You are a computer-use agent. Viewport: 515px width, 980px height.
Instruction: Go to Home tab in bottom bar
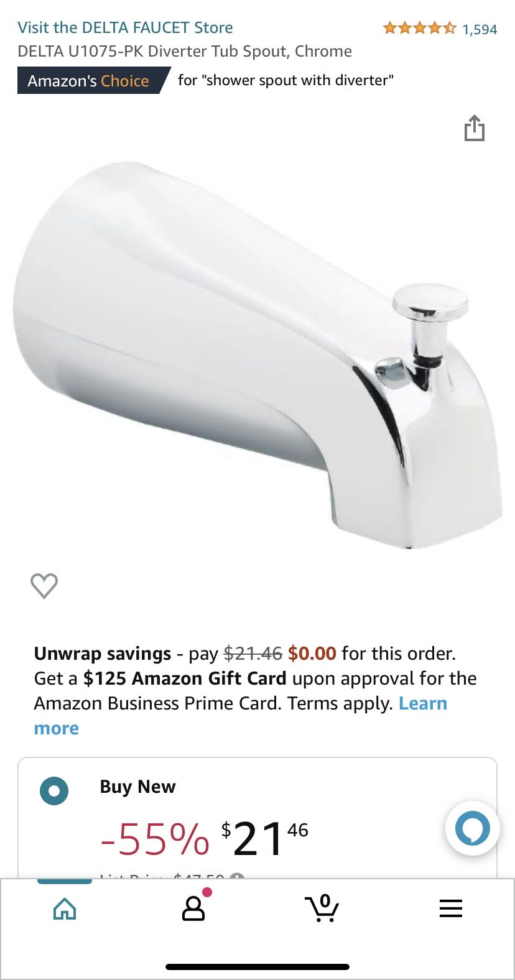(65, 909)
